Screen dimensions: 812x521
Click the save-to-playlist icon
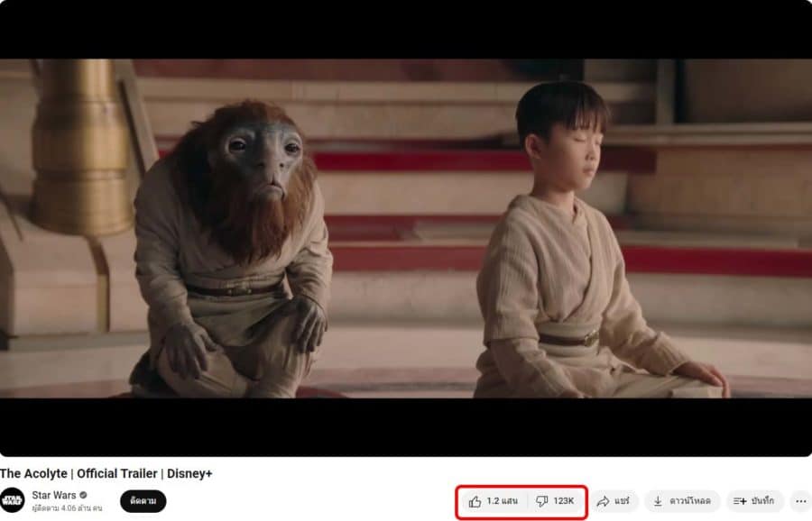click(740, 501)
